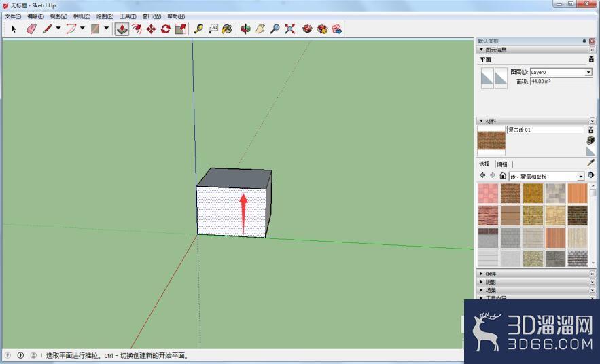Image resolution: width=600 pixels, height=364 pixels.
Task: Select the Offset tool
Action: click(137, 29)
